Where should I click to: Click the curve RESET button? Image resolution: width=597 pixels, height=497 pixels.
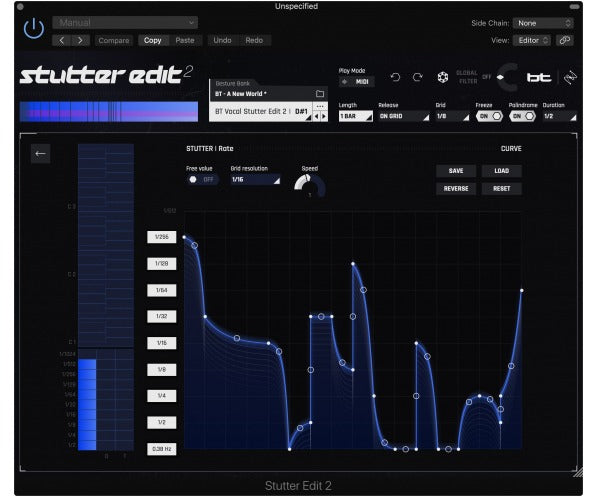point(501,189)
